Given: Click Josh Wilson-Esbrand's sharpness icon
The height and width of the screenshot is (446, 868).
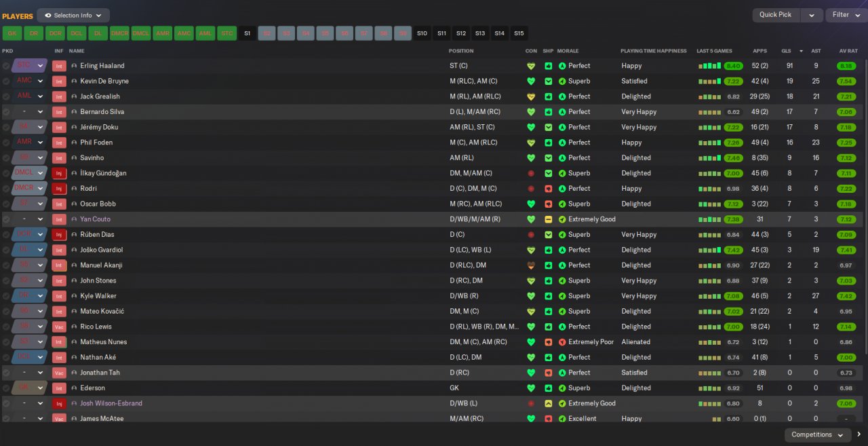Looking at the screenshot, I should 549,403.
